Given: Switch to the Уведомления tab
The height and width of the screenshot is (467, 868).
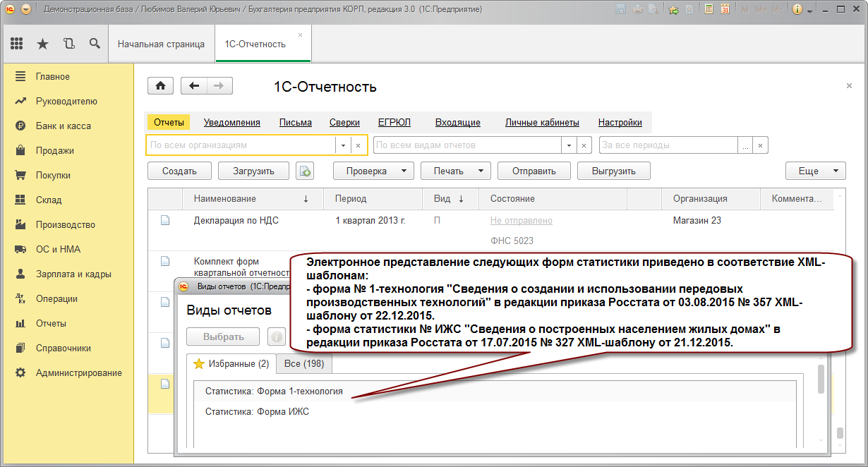Looking at the screenshot, I should [232, 122].
